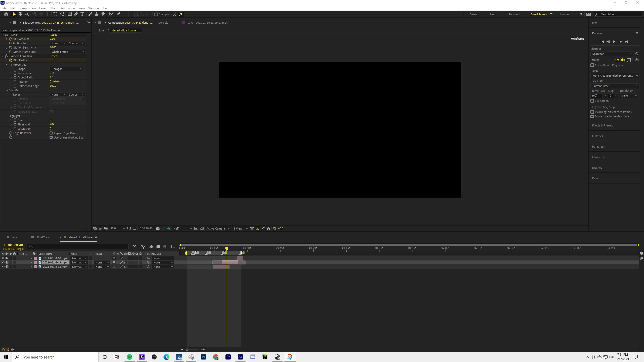Enable Repeat Edge Pixels checkbox
The image size is (644, 362).
pyautogui.click(x=51, y=133)
